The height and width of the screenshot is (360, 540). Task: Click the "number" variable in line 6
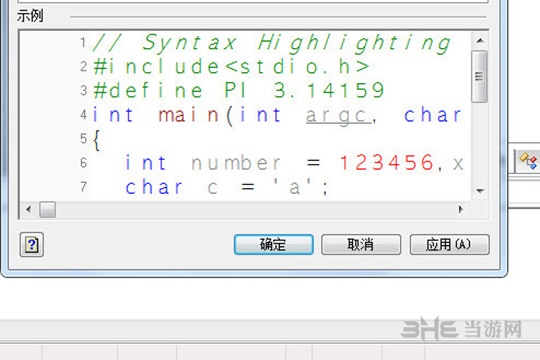(x=236, y=163)
